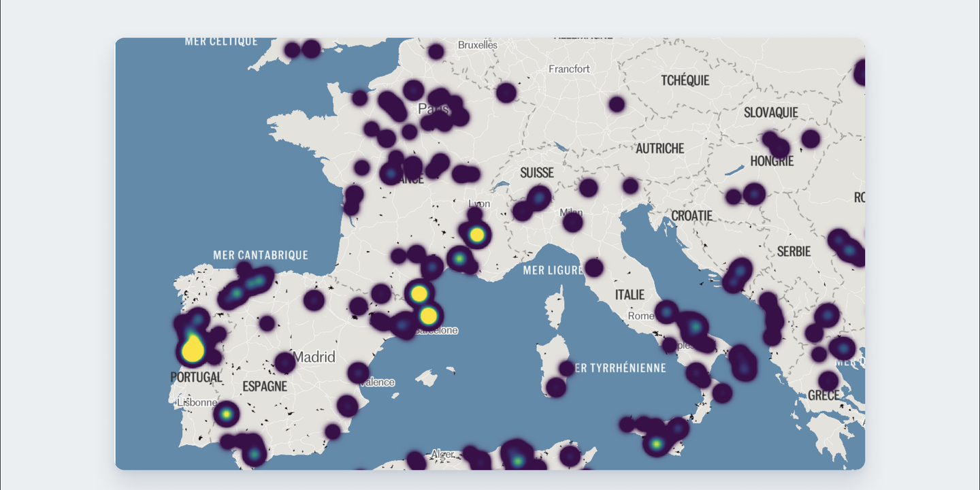Click the HONGRIE country label
The height and width of the screenshot is (490, 980).
click(x=772, y=161)
